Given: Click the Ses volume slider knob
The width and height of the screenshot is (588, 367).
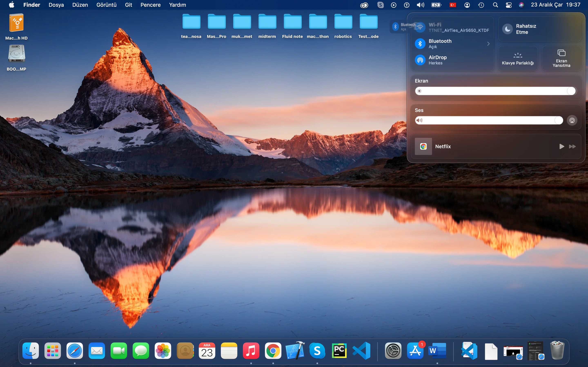Looking at the screenshot, I should (x=559, y=120).
